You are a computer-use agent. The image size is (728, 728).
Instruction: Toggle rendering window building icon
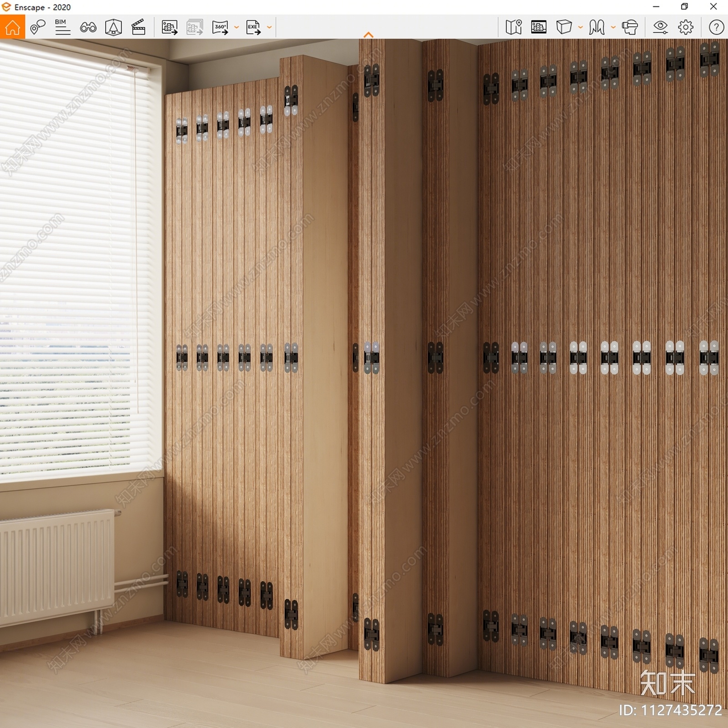point(539,27)
